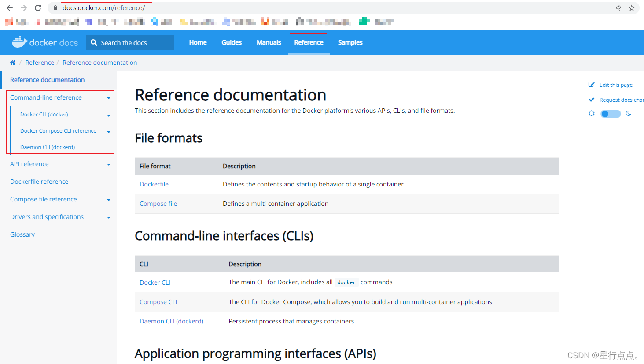644x364 pixels.
Task: Click Daemon CLI (dockerd) link in CLI table
Action: click(172, 321)
